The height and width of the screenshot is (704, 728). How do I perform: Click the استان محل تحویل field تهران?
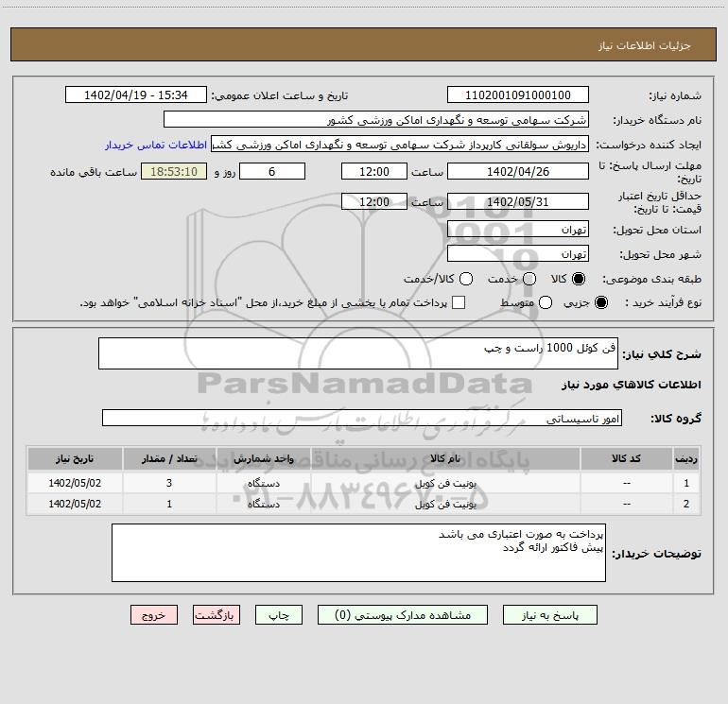(518, 229)
